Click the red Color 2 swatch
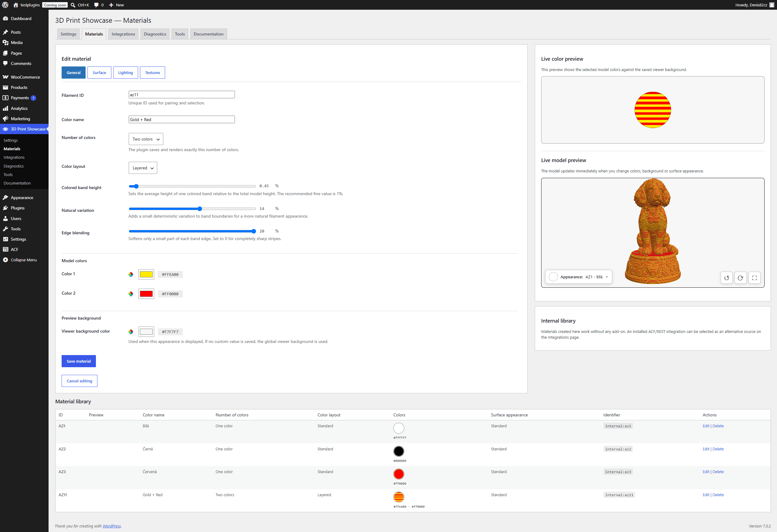This screenshot has width=777, height=532. (146, 294)
